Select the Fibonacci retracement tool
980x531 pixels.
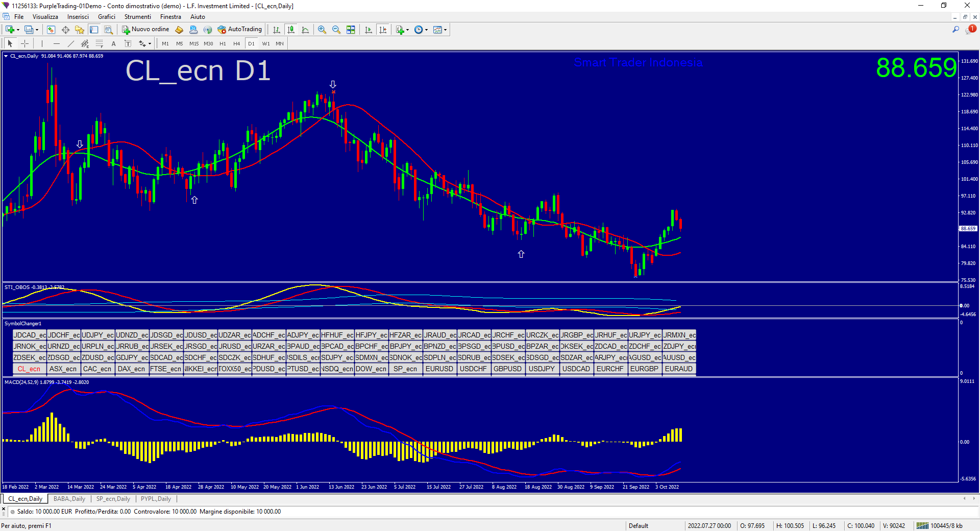(99, 43)
